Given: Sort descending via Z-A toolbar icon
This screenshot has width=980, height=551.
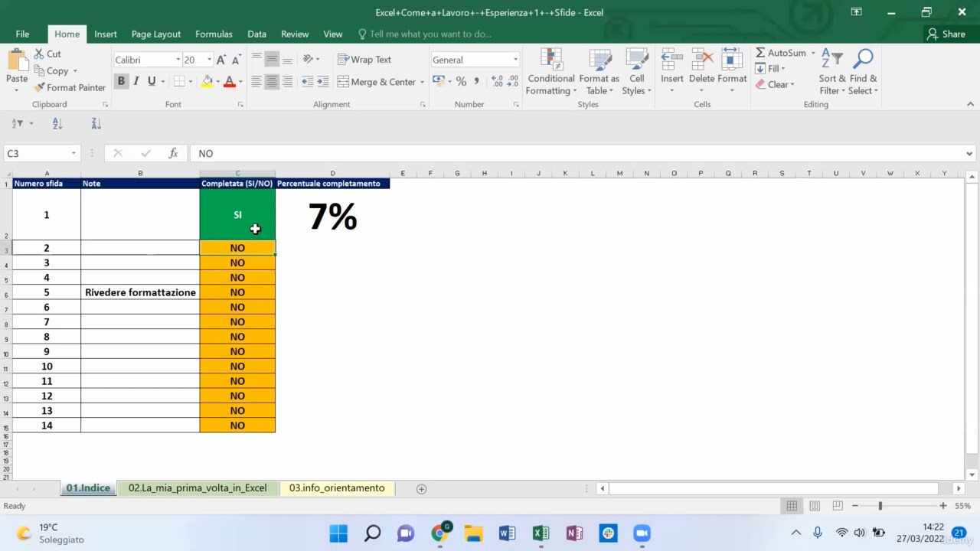Looking at the screenshot, I should click(x=96, y=123).
